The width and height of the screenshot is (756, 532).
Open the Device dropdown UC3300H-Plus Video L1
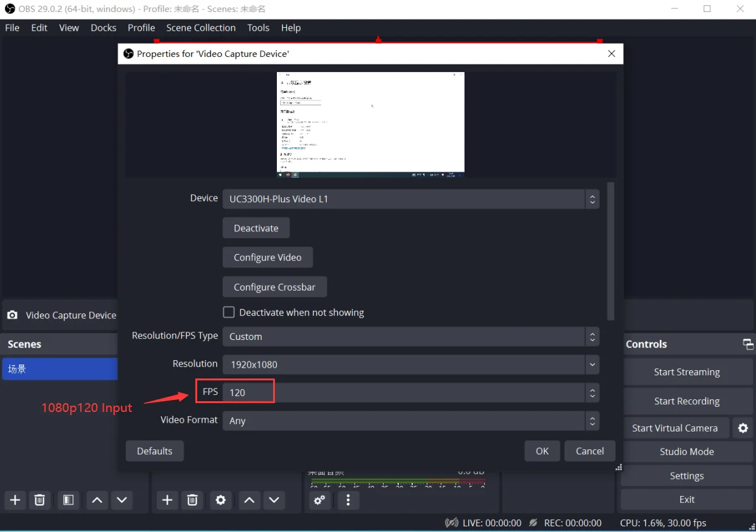(x=411, y=199)
